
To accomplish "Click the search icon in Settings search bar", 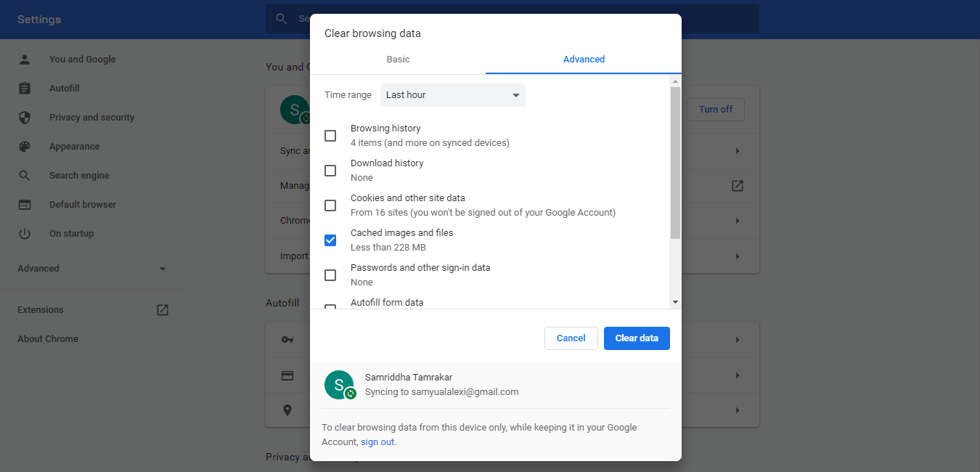I will pyautogui.click(x=281, y=19).
